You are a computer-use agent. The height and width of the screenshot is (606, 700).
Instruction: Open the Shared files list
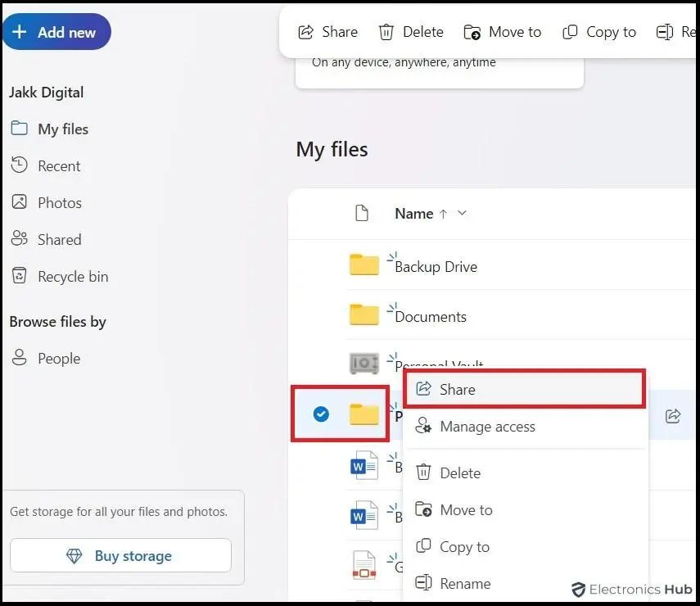59,240
